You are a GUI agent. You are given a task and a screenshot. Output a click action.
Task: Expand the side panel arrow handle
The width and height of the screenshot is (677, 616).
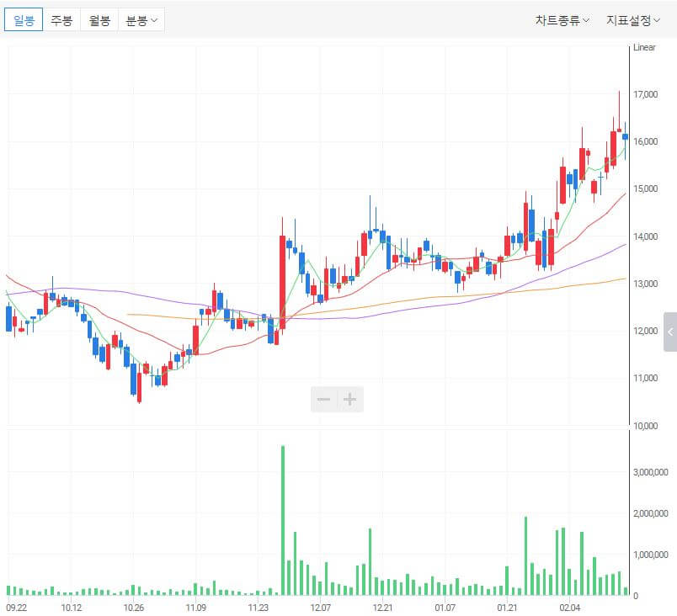(670, 332)
